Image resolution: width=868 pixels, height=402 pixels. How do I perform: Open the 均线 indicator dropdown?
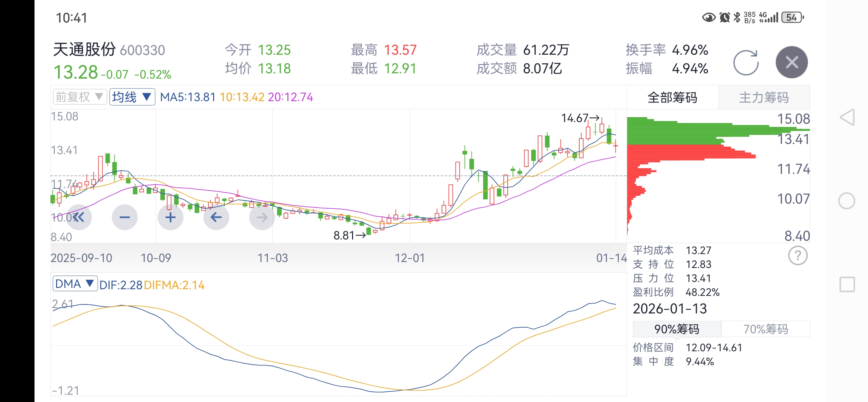(x=132, y=97)
